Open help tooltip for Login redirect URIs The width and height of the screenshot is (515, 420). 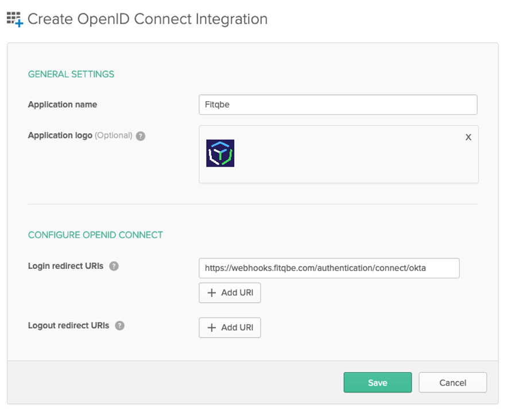click(x=114, y=266)
